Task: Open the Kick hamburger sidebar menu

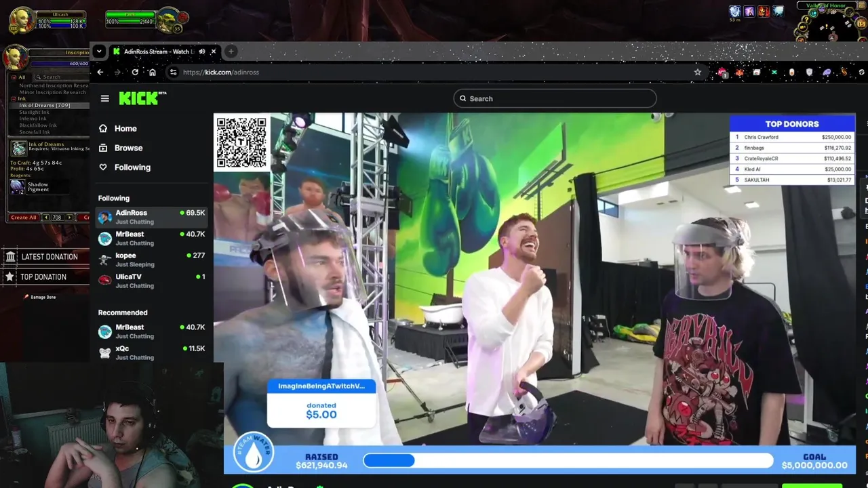Action: (104, 98)
